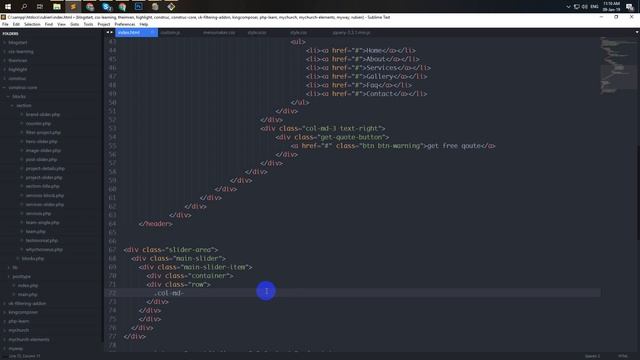640x360 pixels.
Task: Collapse the section folder
Action: (x=23, y=105)
